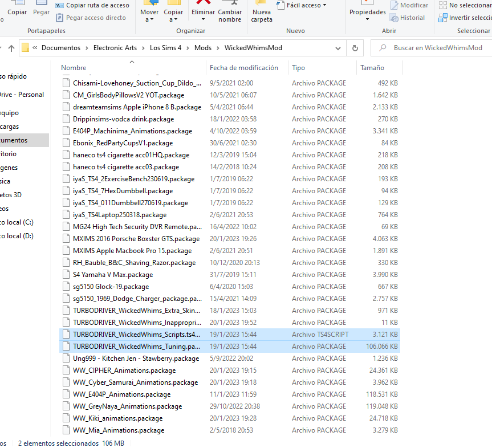492x448 pixels.
Task: Select WW_CIPHER_Animations.package file
Action: click(229, 370)
